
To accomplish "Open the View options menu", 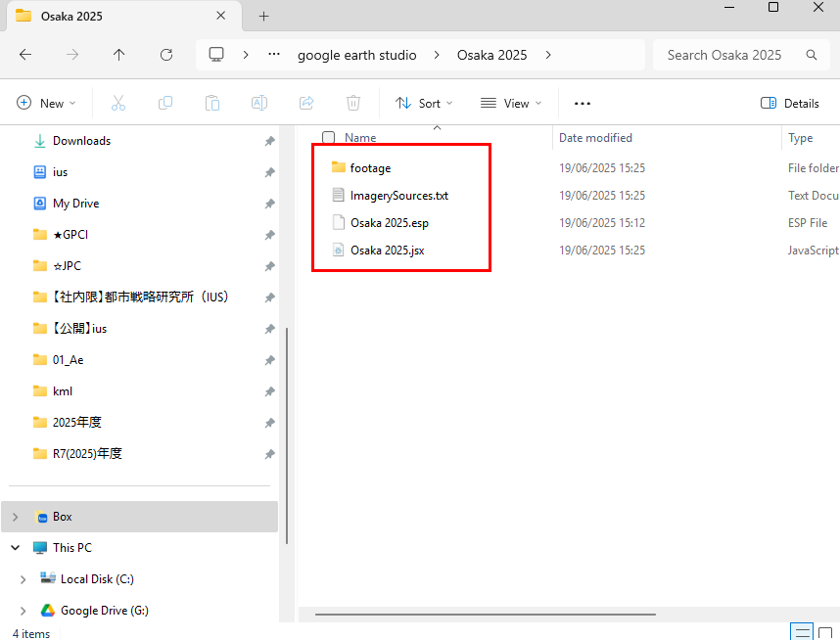I will pos(511,103).
